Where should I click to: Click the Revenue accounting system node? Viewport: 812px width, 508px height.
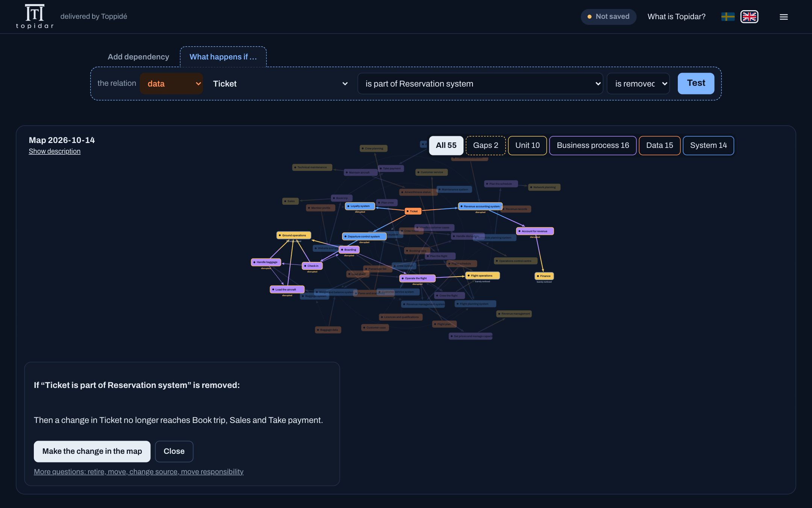(x=480, y=206)
